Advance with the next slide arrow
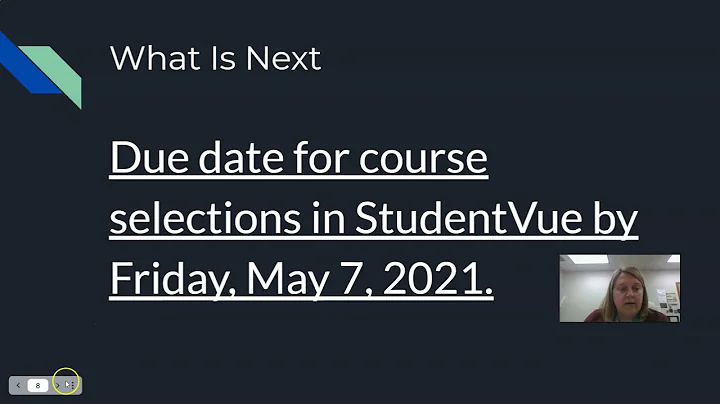The height and width of the screenshot is (404, 720). click(57, 385)
